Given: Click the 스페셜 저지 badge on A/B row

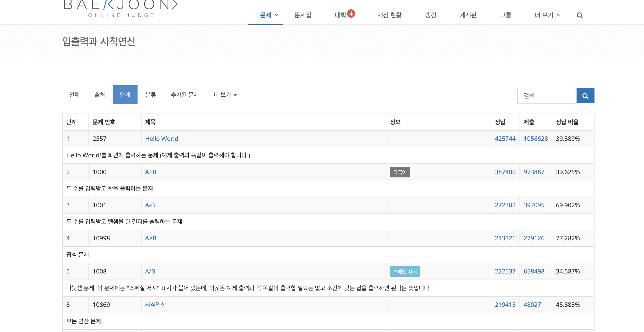Looking at the screenshot, I should (404, 271).
